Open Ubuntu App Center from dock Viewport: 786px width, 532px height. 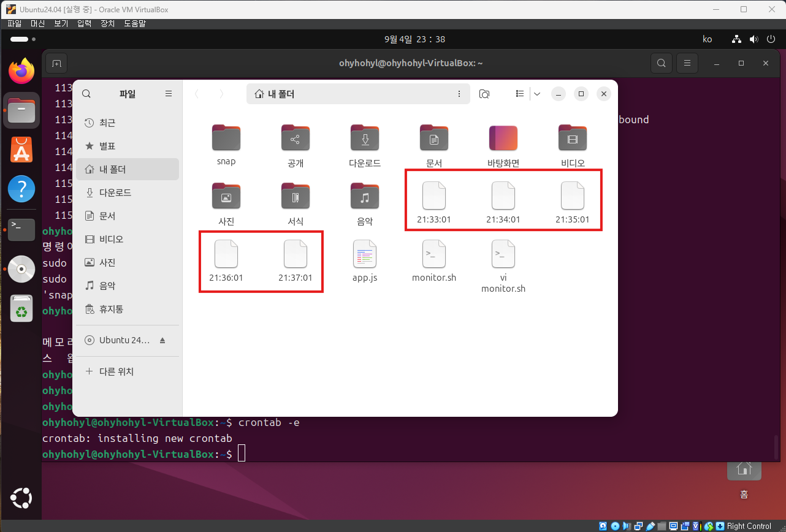(x=21, y=150)
